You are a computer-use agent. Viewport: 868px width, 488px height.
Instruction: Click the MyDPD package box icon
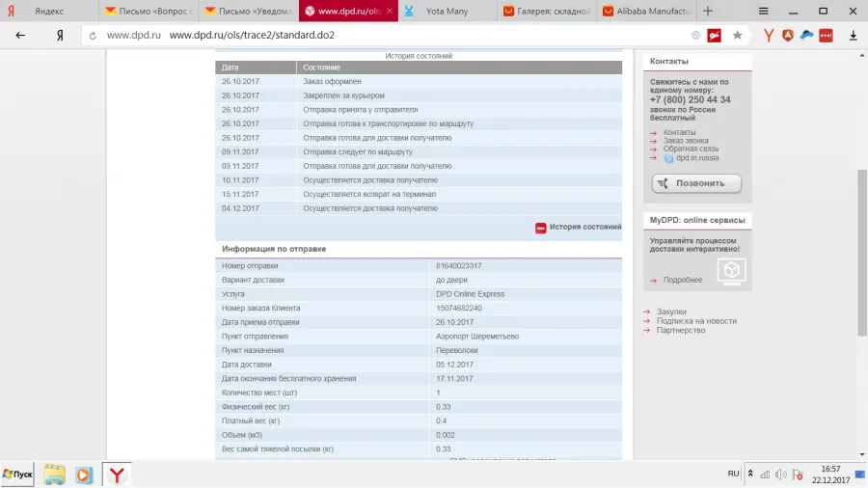pyautogui.click(x=732, y=271)
